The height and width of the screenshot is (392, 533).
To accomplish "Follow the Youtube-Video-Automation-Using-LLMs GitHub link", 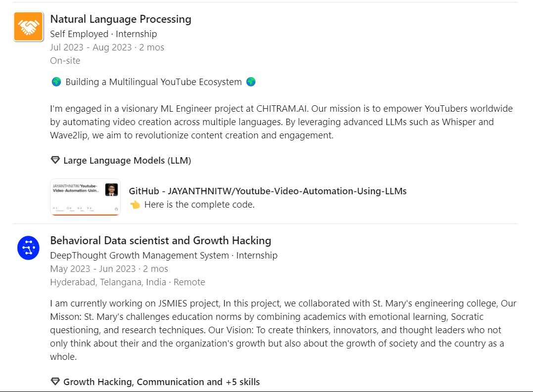I will (x=267, y=191).
